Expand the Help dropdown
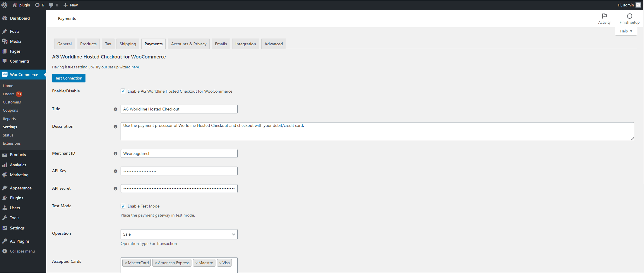Image resolution: width=644 pixels, height=273 pixels. click(x=626, y=31)
